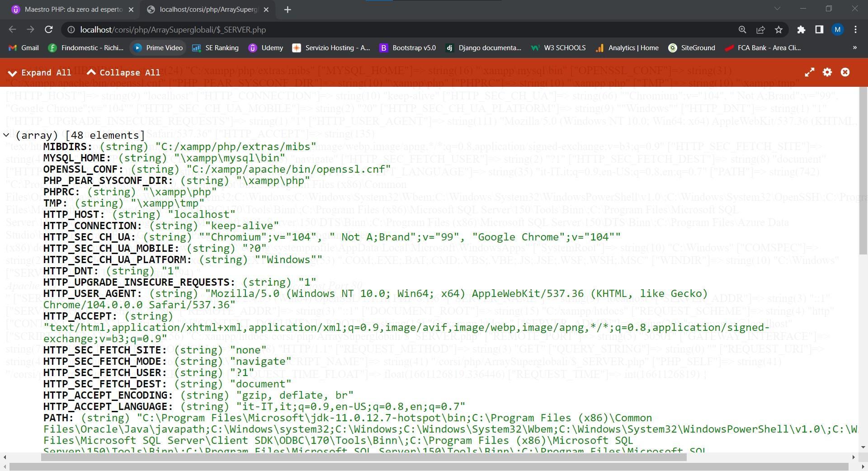Open W3 SCHOOLS bookmark
Screen dimensions: 868x471
coord(558,48)
